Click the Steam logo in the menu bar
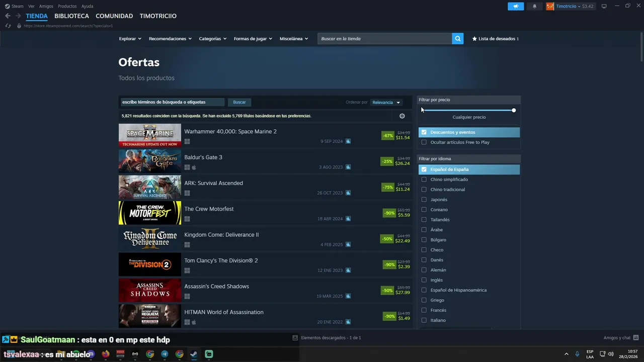This screenshot has height=362, width=644. (x=7, y=6)
